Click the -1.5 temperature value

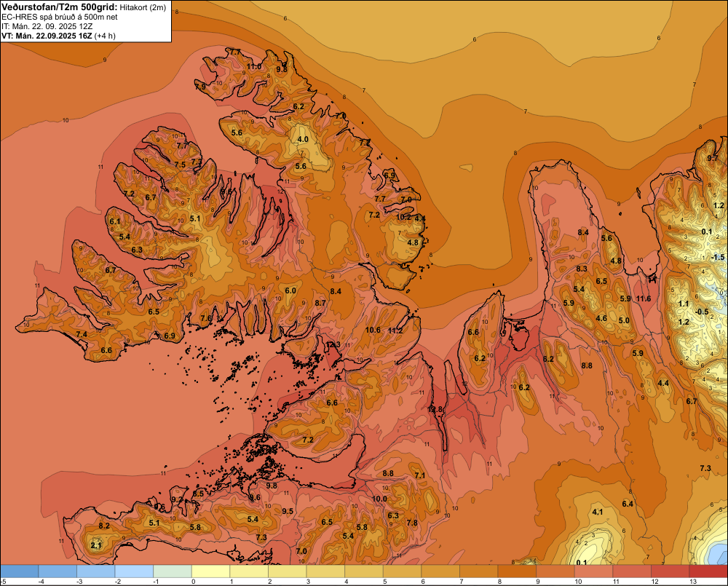pos(717,257)
